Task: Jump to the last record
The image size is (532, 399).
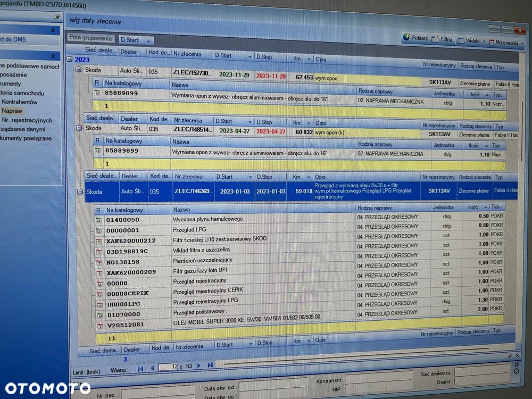Action: click(x=210, y=365)
